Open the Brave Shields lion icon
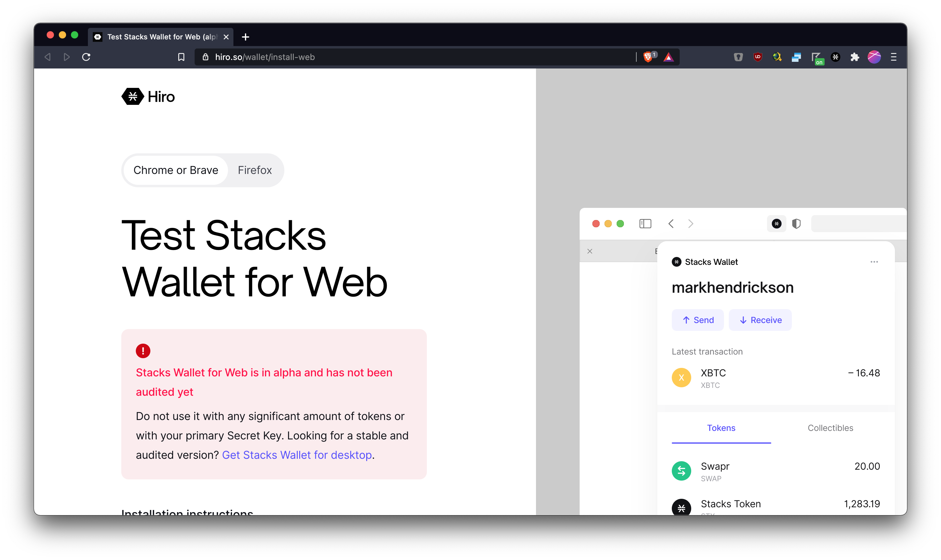941x560 pixels. click(648, 57)
